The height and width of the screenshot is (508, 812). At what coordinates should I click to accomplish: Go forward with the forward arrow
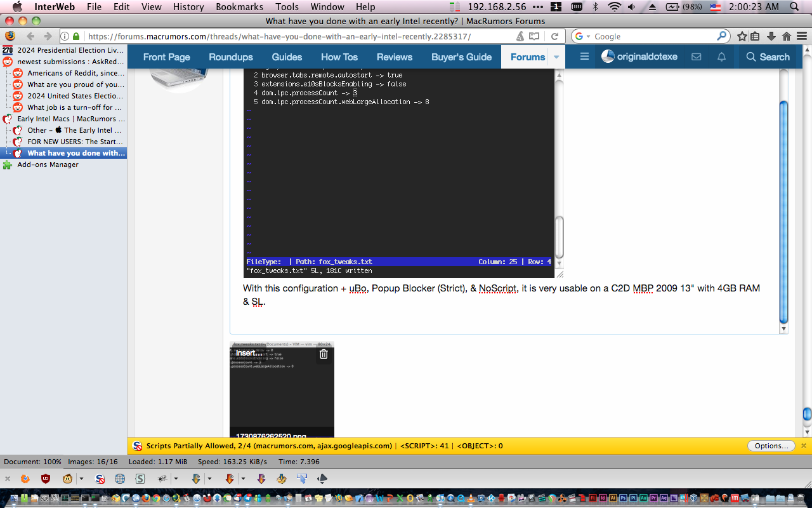point(48,36)
